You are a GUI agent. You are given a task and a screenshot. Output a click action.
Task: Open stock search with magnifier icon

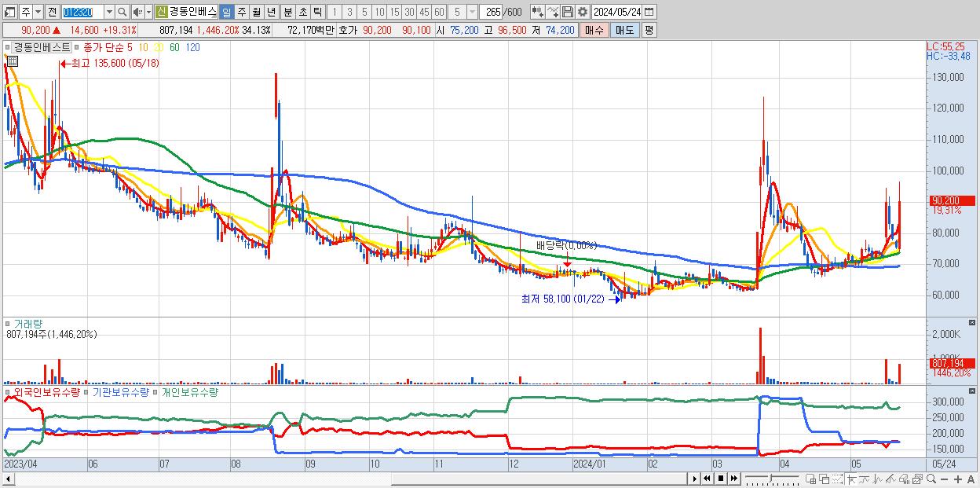[x=122, y=12]
